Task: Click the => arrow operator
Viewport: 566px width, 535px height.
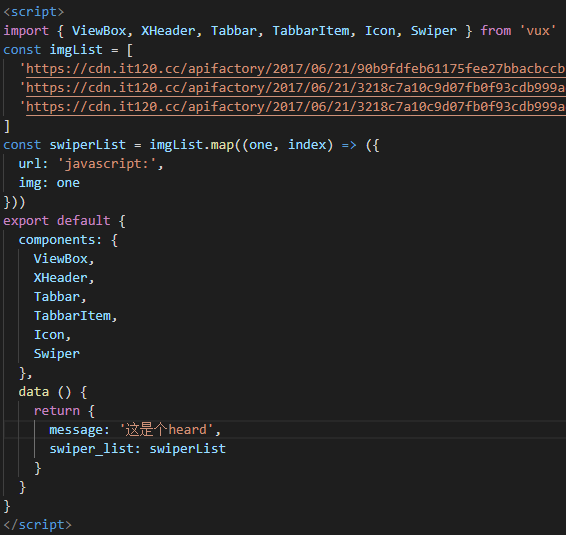Action: click(349, 145)
